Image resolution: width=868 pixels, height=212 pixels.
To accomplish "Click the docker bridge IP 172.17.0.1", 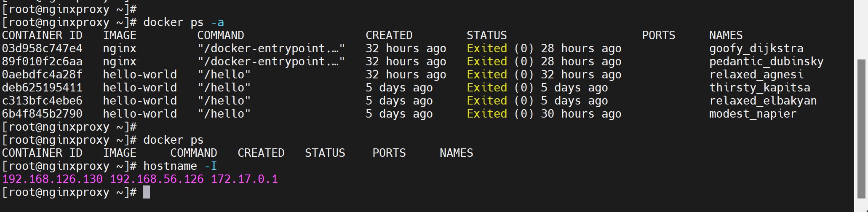I will pos(244,179).
